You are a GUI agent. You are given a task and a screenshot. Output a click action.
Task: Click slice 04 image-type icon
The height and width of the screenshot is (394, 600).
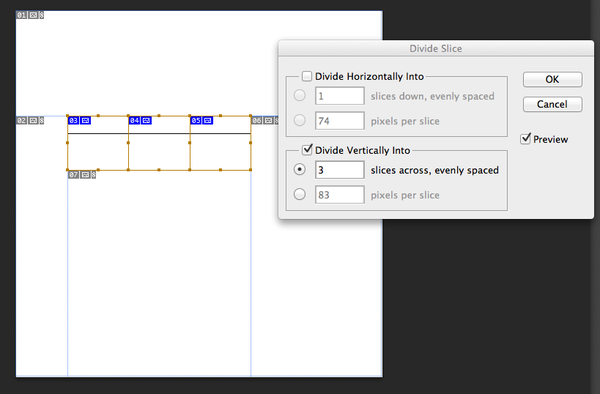146,120
